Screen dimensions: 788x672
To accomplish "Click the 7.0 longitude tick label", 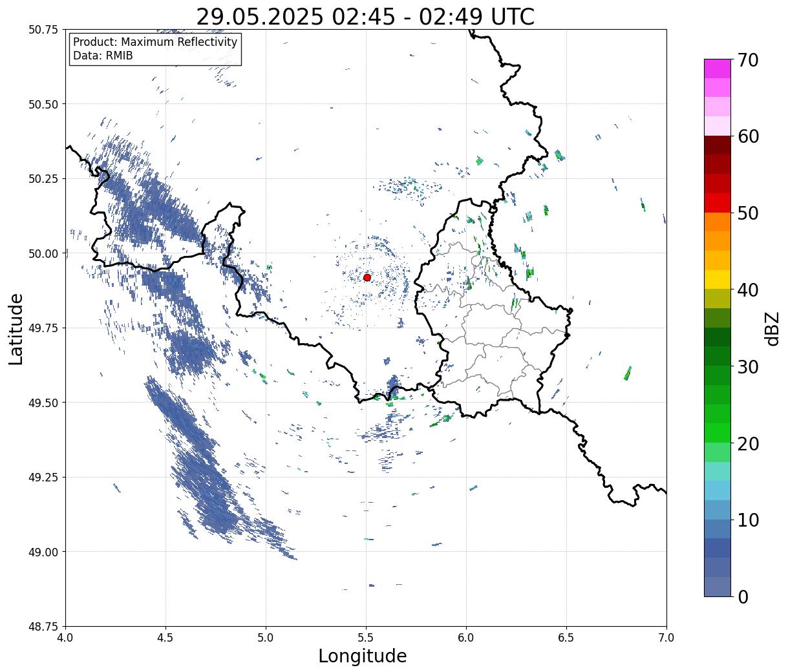I will (666, 638).
